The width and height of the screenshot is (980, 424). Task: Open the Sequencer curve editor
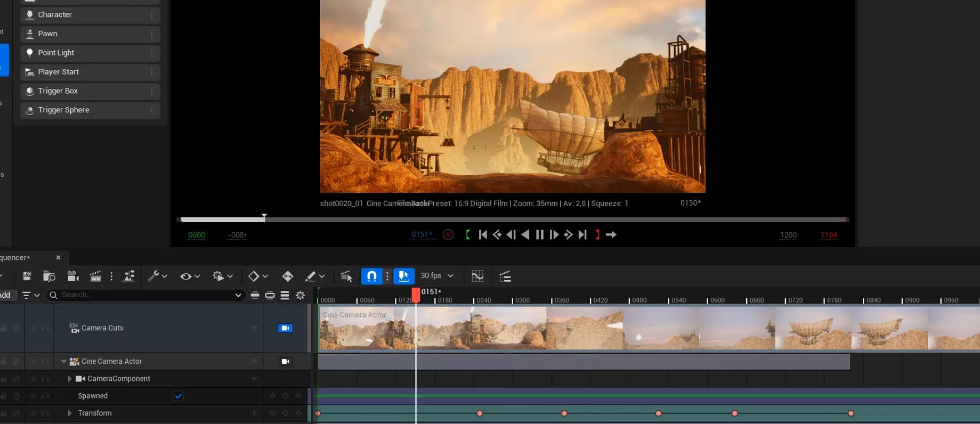(477, 276)
